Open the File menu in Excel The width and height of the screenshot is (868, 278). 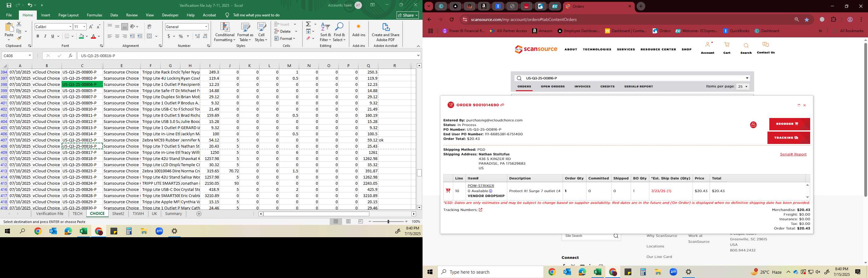pos(9,15)
